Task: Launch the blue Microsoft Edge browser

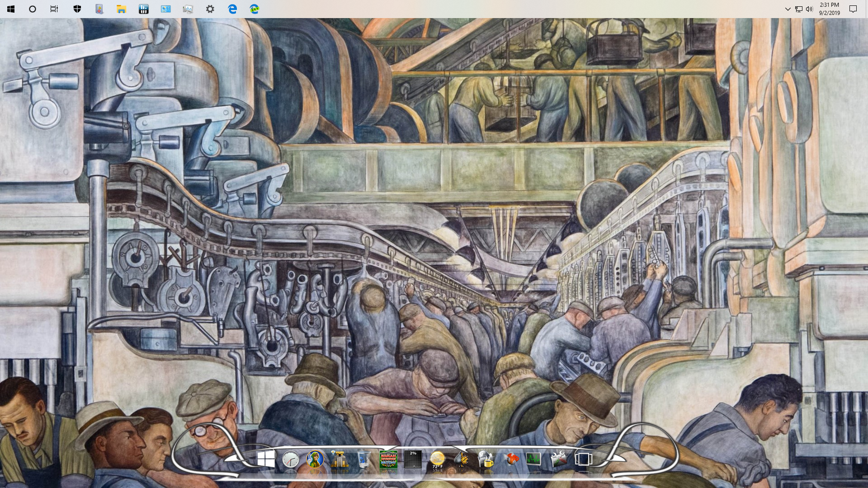Action: (232, 9)
